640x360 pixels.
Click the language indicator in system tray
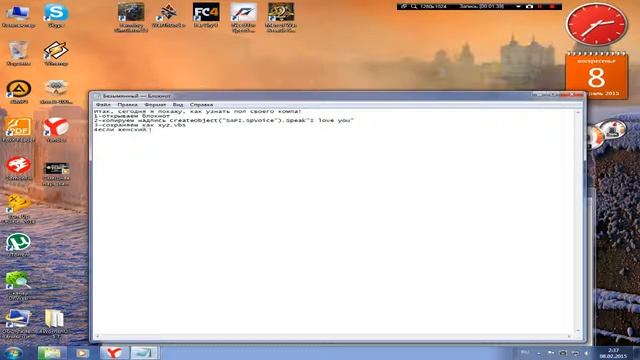click(x=525, y=352)
